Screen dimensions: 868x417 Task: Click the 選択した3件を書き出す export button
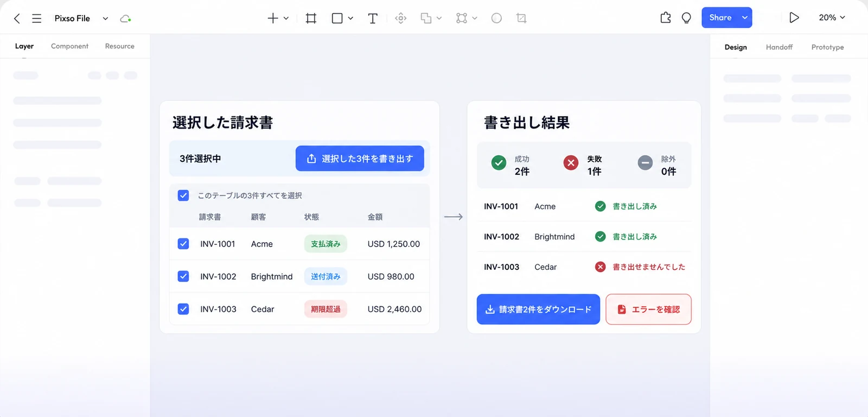tap(360, 159)
